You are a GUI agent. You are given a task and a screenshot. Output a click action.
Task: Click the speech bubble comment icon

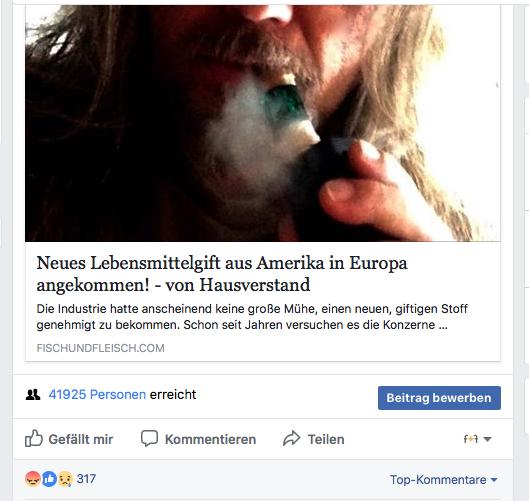tap(149, 438)
